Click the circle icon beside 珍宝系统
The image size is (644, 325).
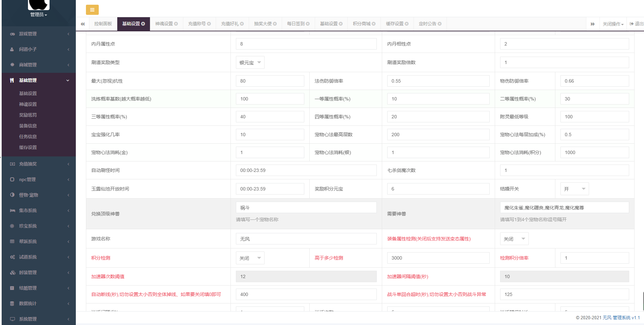point(12,226)
